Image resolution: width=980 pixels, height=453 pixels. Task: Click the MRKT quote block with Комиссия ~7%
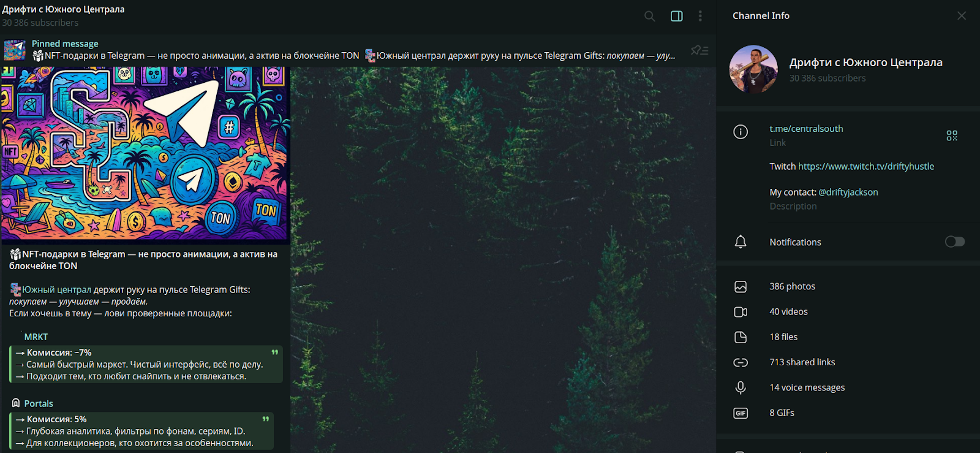(x=146, y=364)
